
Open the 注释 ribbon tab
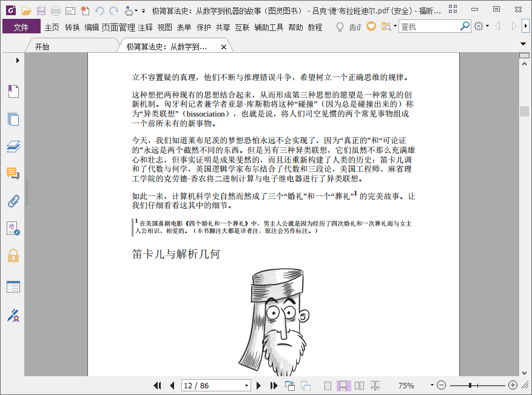coord(146,27)
